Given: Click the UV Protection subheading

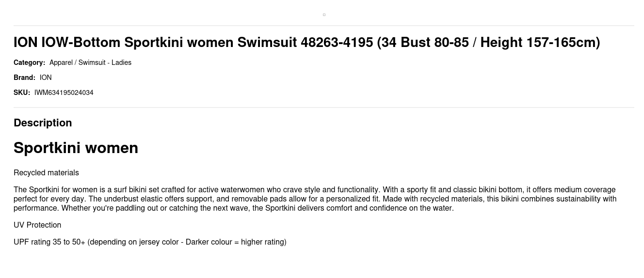Looking at the screenshot, I should tap(37, 225).
